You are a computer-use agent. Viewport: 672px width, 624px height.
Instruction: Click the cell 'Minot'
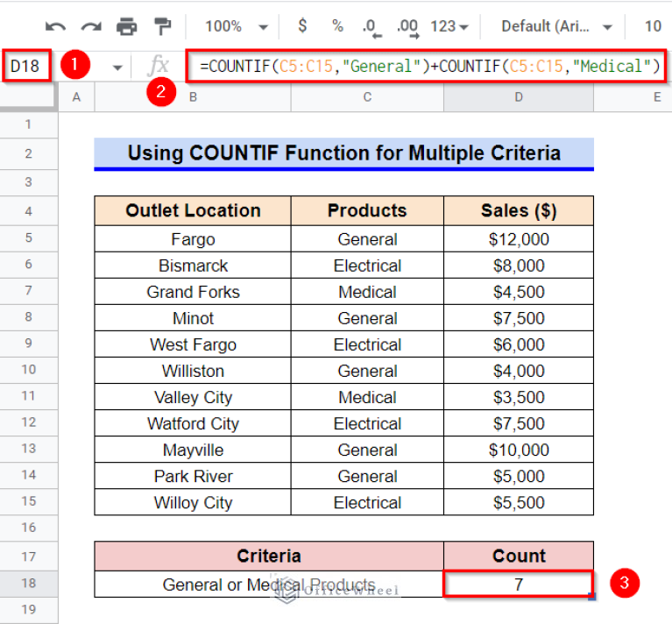coord(193,318)
